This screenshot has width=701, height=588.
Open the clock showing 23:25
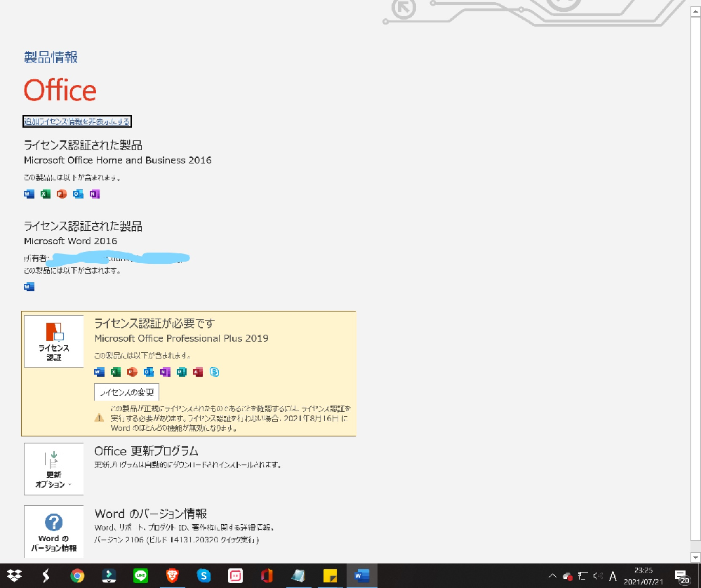tap(643, 576)
